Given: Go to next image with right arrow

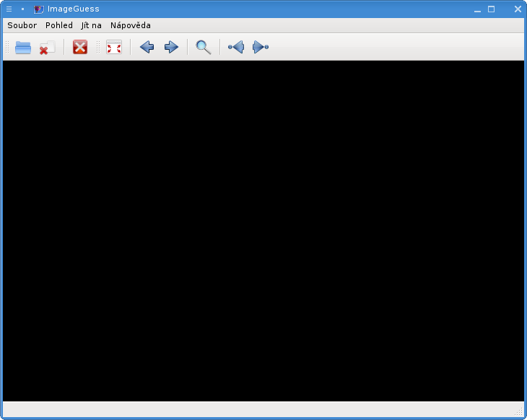Looking at the screenshot, I should click(171, 47).
